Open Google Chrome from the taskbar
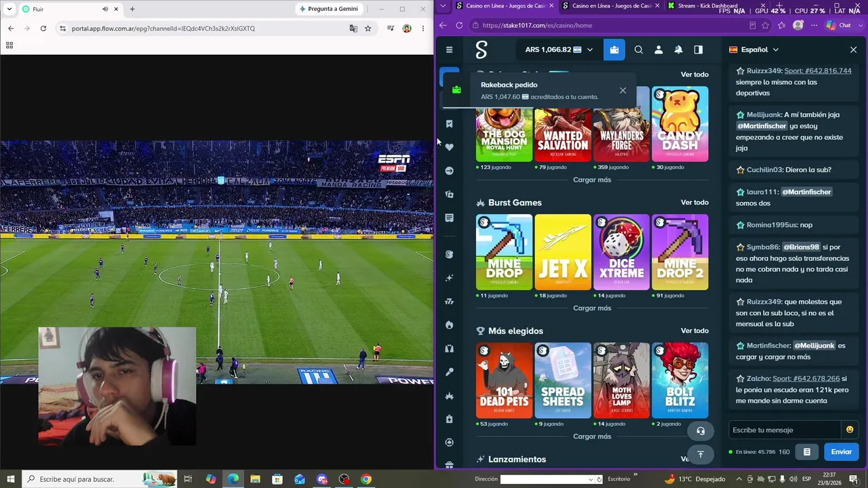The image size is (868, 488). pos(366,479)
